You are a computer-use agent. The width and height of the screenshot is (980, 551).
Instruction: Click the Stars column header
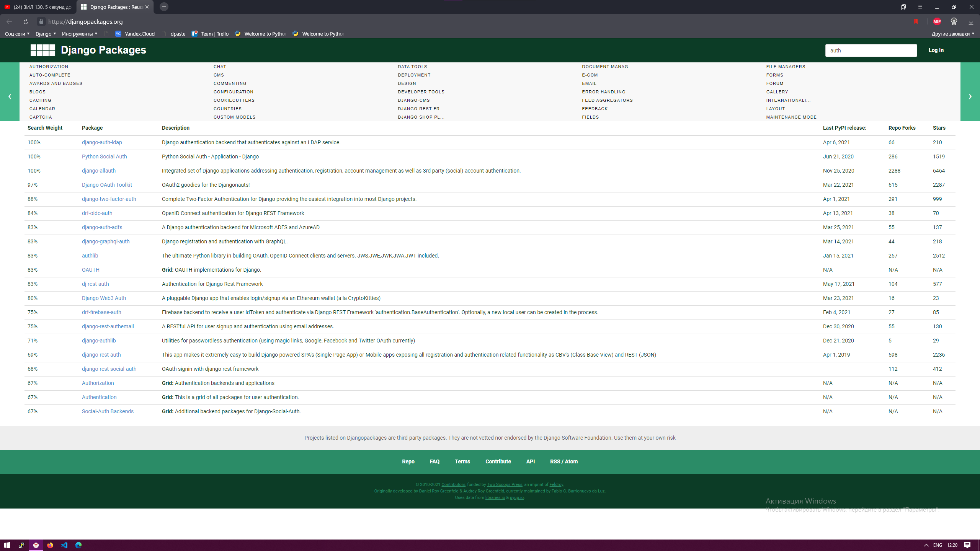pos(939,128)
